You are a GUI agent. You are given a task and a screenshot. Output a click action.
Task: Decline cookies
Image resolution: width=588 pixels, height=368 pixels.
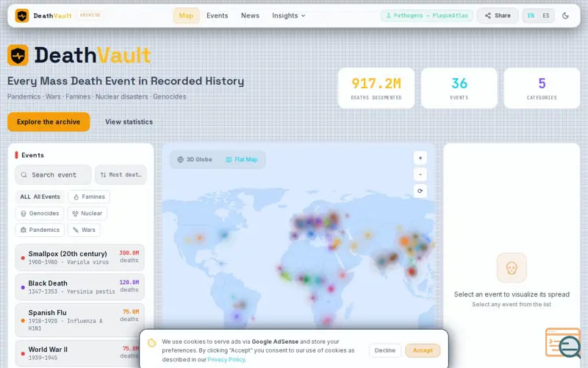pos(384,350)
